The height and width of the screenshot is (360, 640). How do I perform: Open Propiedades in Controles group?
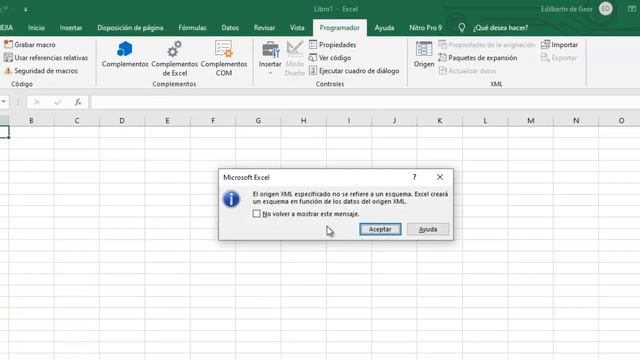333,44
